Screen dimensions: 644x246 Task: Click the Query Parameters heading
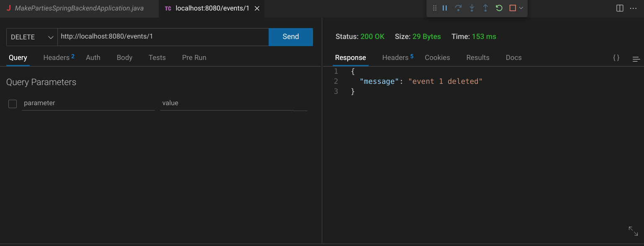pyautogui.click(x=41, y=82)
